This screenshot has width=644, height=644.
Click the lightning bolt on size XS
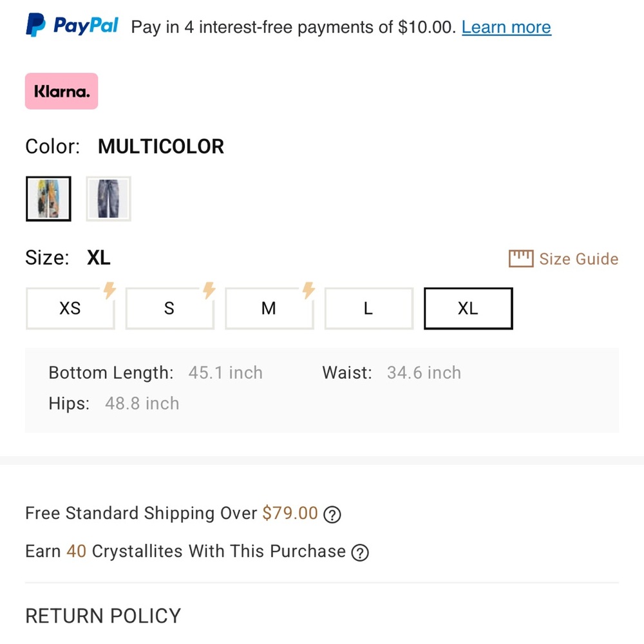pos(110,290)
